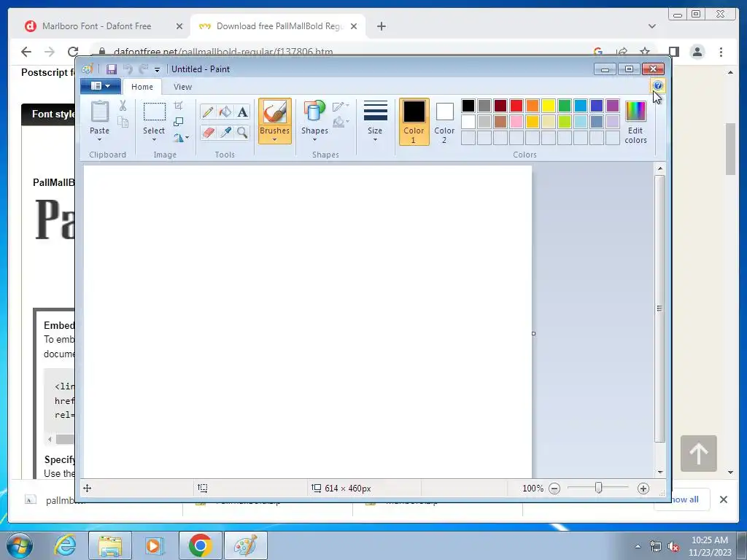Expand the Shapes dropdown arrow

(314, 139)
